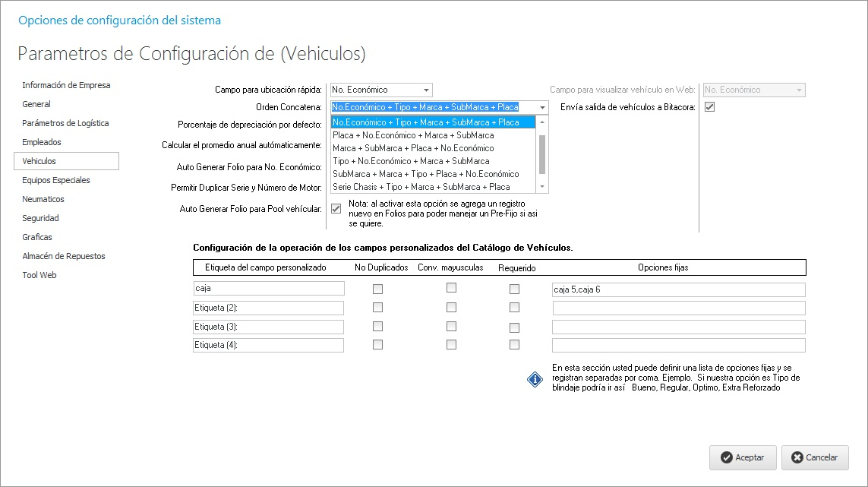Open Almacén de Repuestos settings
868x487 pixels.
[64, 256]
